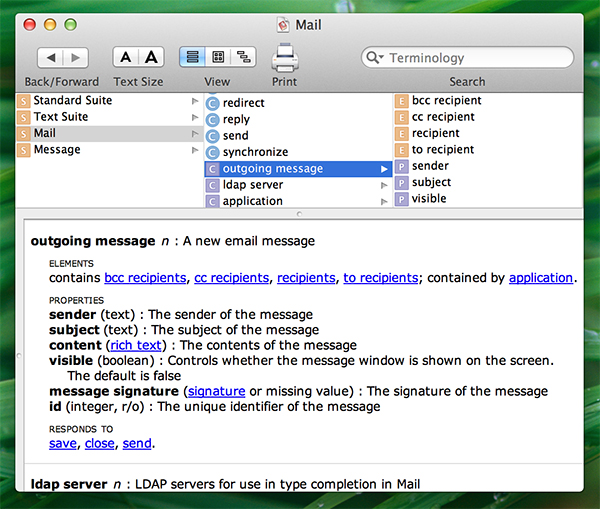Open the signature link
The width and height of the screenshot is (600, 509).
tap(217, 391)
